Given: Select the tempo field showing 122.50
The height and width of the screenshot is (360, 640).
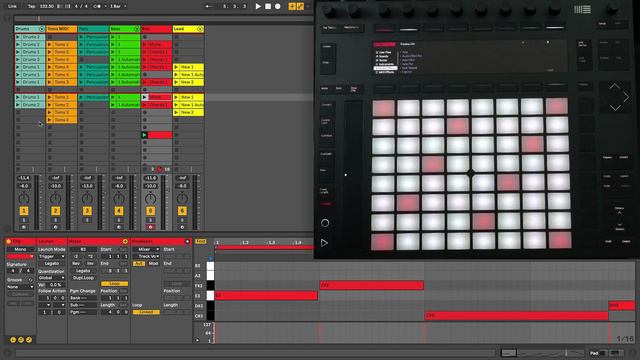Looking at the screenshot, I should 47,6.
